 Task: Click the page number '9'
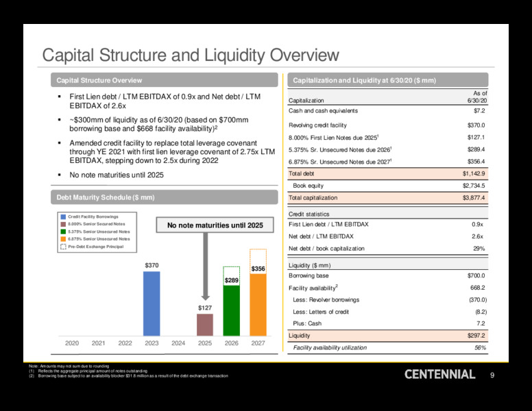click(x=492, y=375)
